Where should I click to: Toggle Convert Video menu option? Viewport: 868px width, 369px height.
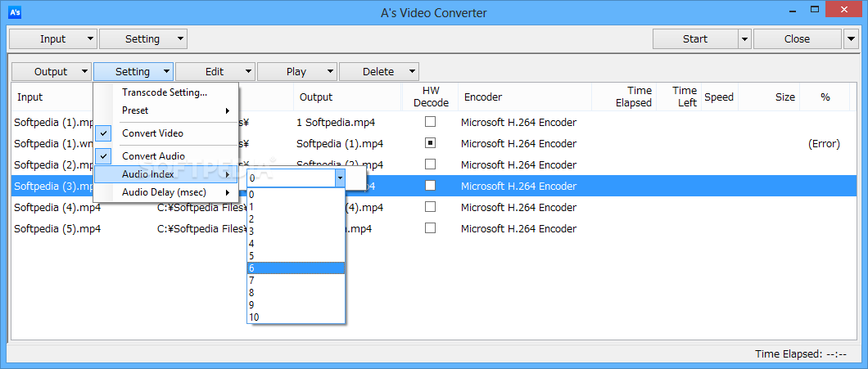(165, 133)
